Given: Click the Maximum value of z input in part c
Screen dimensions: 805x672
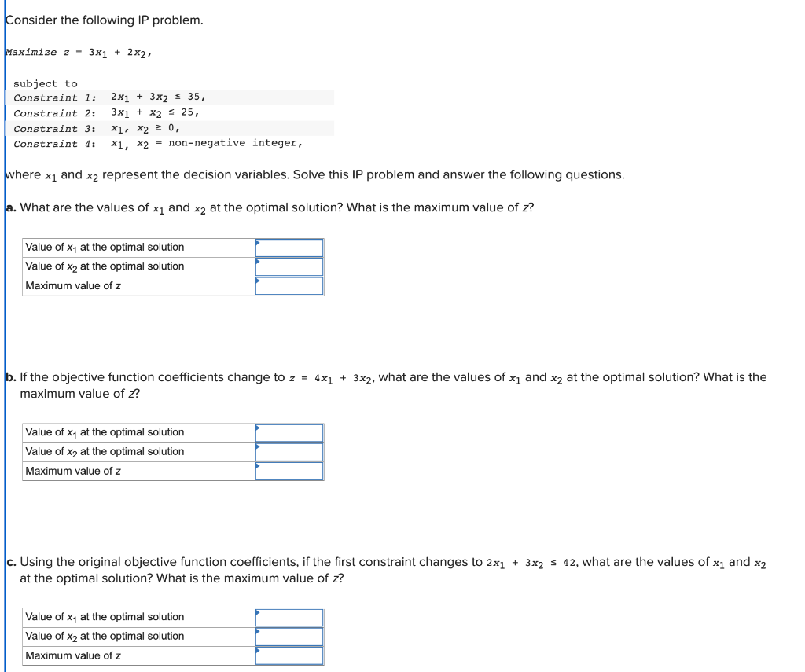Looking at the screenshot, I should click(x=289, y=655).
